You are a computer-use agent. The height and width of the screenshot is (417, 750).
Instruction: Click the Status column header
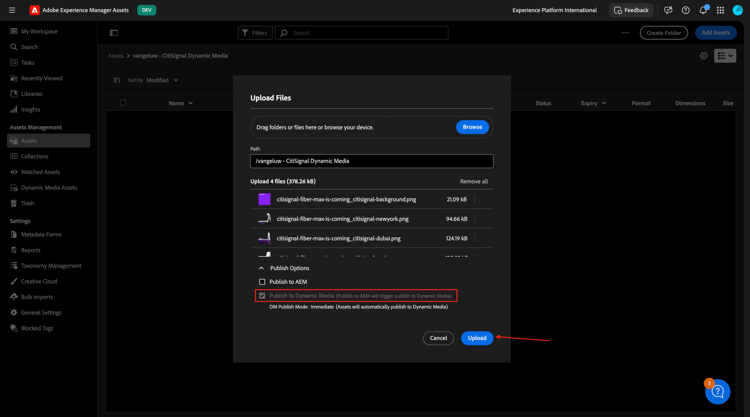pos(543,103)
